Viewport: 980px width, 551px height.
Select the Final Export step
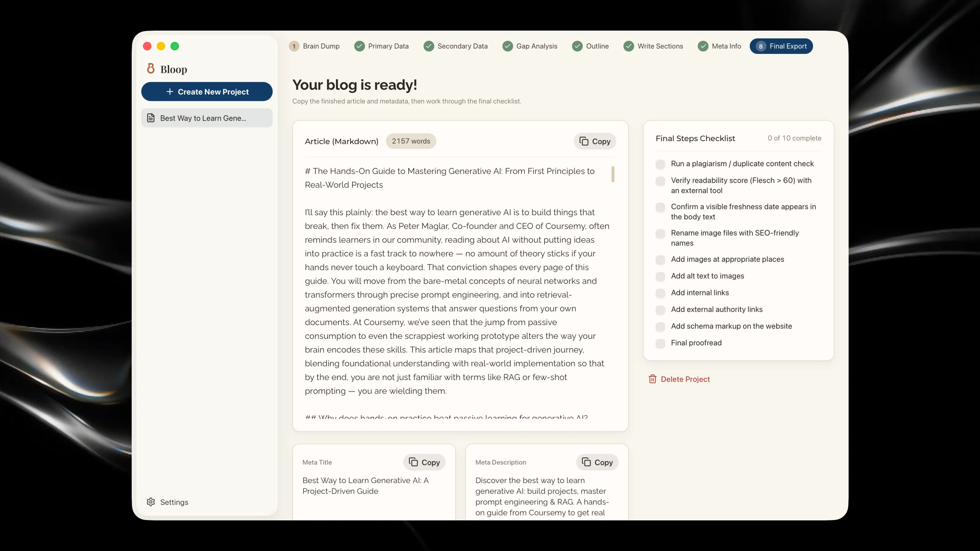781,46
